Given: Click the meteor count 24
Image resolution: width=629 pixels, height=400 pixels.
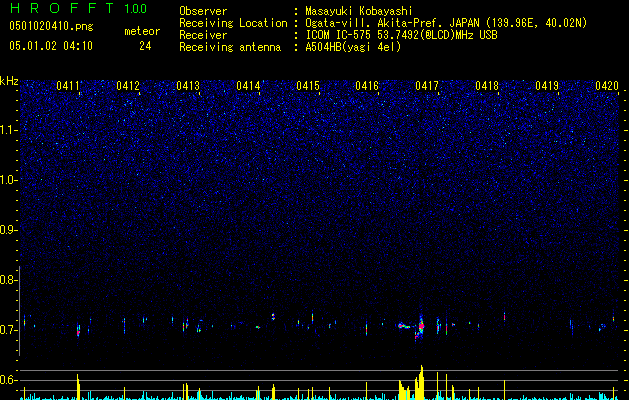Looking at the screenshot, I should point(145,46).
